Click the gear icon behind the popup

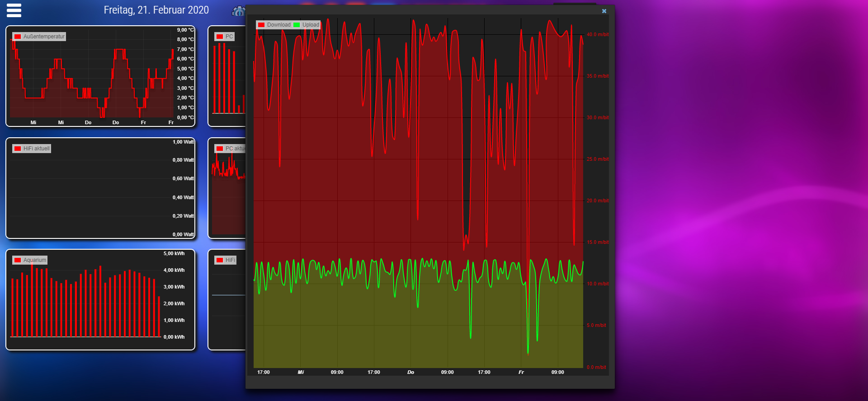238,11
